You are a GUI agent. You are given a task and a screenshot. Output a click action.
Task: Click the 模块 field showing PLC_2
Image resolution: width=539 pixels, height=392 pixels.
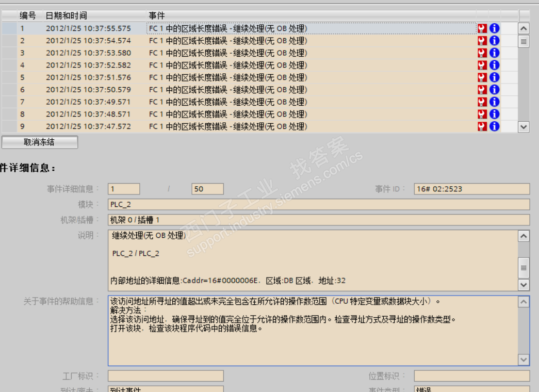tap(319, 204)
